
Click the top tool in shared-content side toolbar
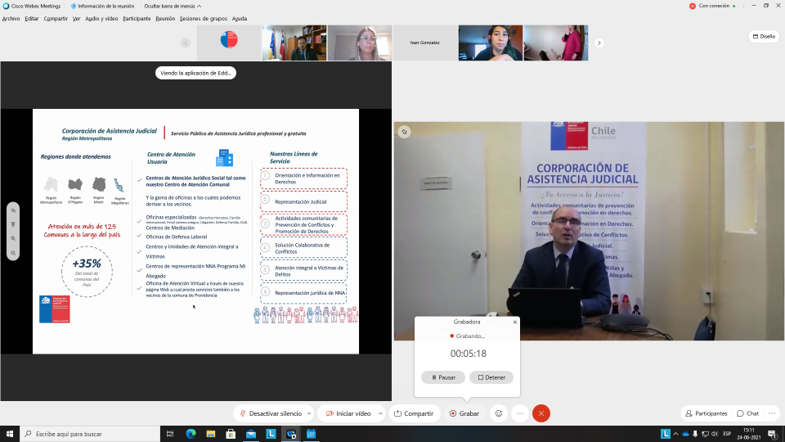tap(13, 210)
